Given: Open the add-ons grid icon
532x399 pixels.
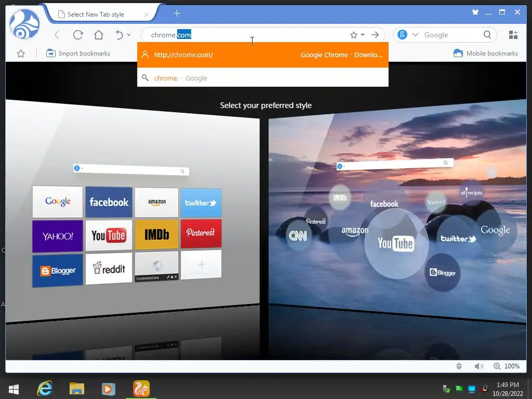Looking at the screenshot, I should pyautogui.click(x=513, y=35).
